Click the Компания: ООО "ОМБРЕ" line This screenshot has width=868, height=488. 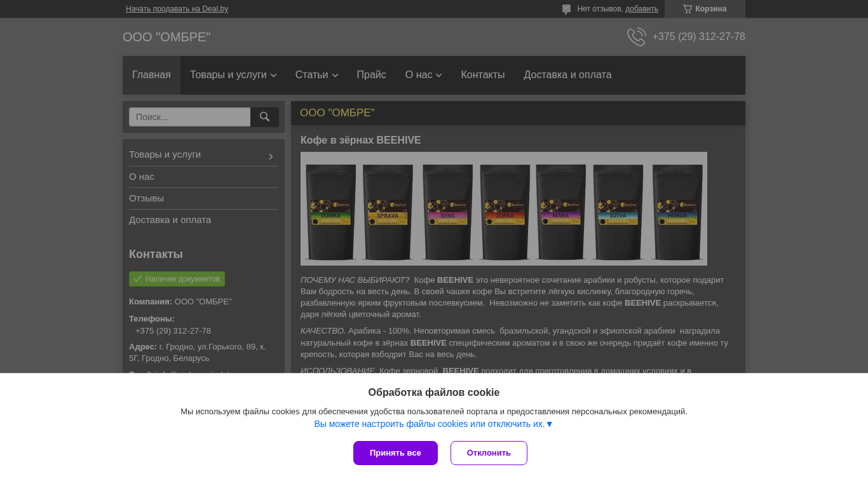(180, 302)
